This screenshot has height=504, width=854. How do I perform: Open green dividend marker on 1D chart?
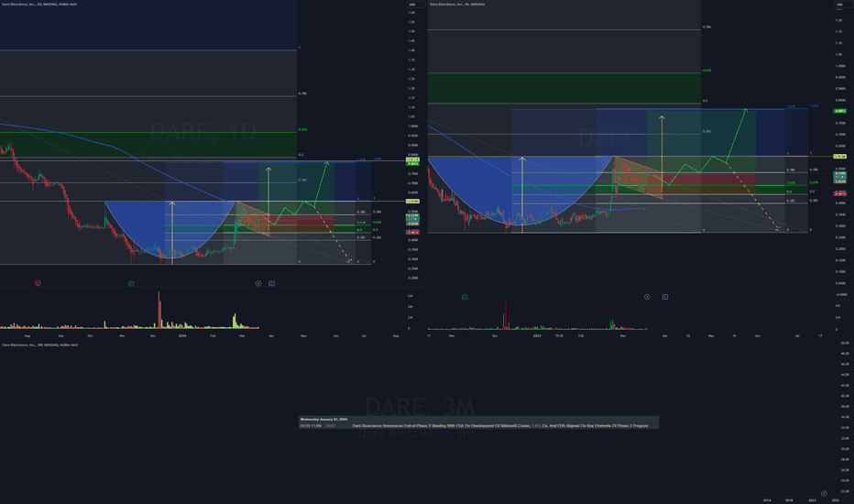[131, 283]
